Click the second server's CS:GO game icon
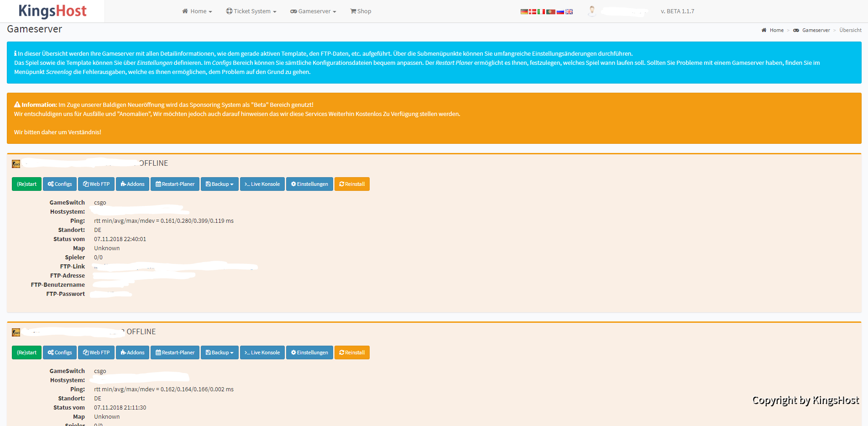868x426 pixels. pos(16,332)
